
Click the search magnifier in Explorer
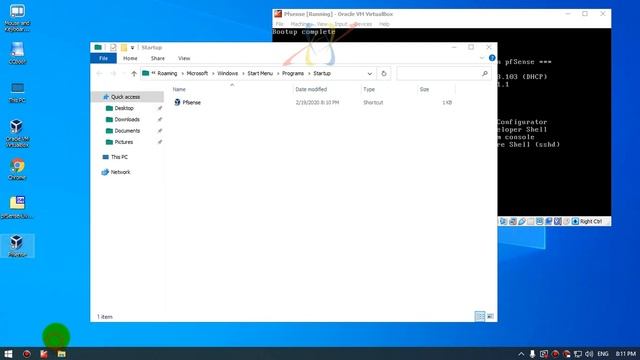coord(485,73)
